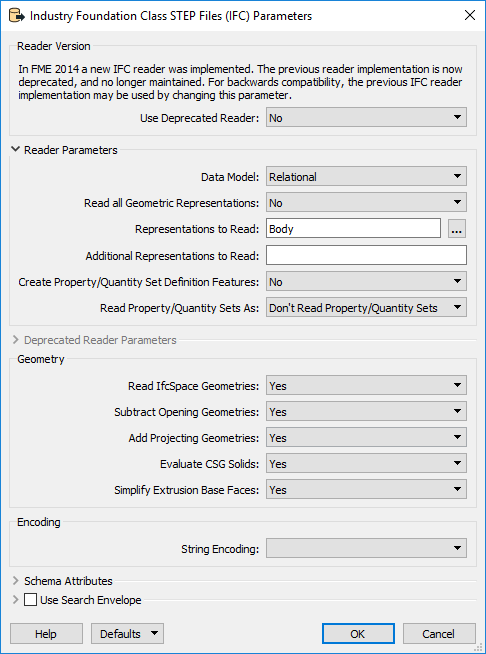Open Simplify Extrusion Base Faces dropdown
Viewport: 486px width, 654px height.
point(366,490)
